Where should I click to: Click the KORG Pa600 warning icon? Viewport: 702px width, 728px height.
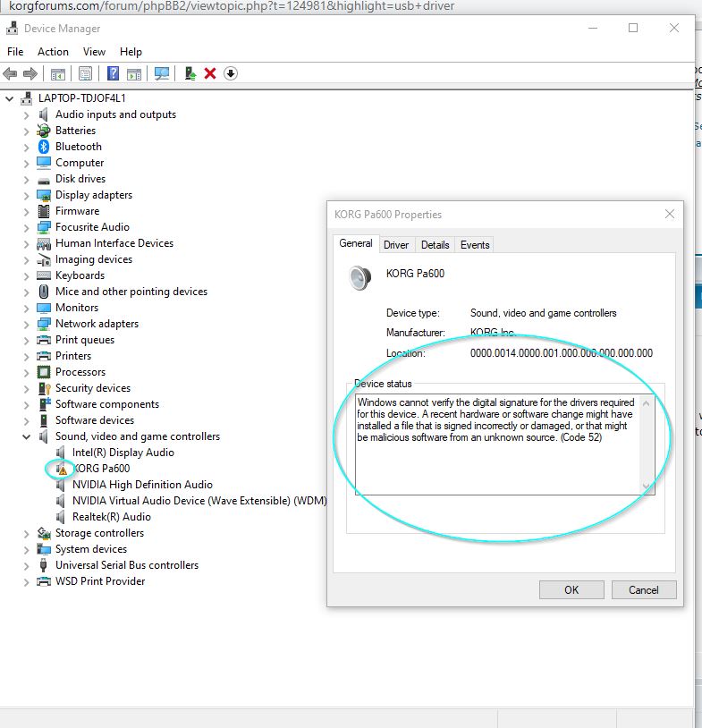(61, 469)
